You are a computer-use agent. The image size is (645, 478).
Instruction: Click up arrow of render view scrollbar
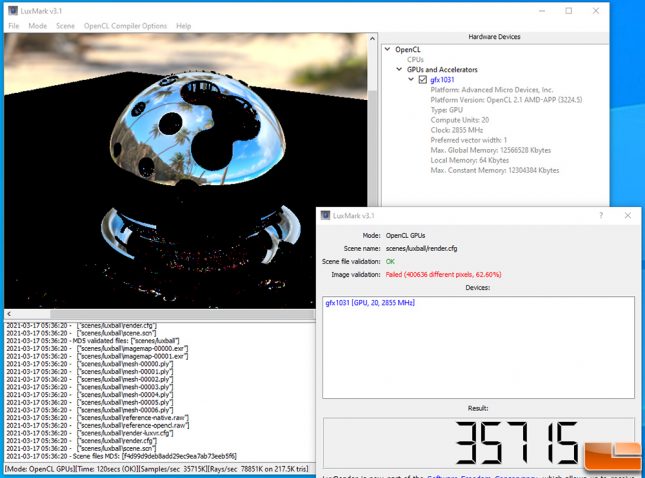point(372,39)
